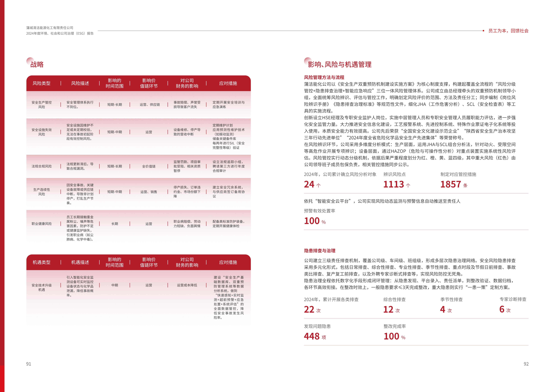Click the company name 蒲城清洁能源化工有限责任公司
The image size is (555, 392).
(50, 28)
